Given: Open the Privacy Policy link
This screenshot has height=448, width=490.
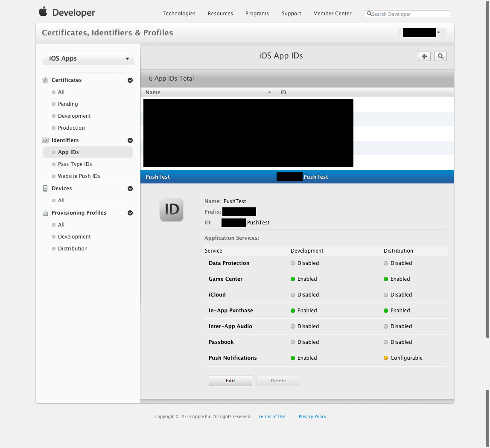Looking at the screenshot, I should [312, 416].
